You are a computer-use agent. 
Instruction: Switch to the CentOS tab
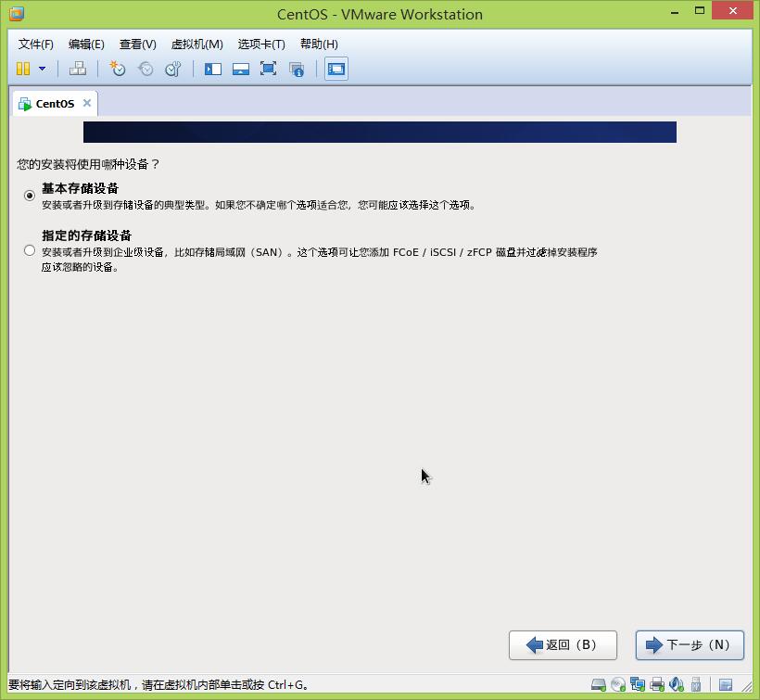54,104
